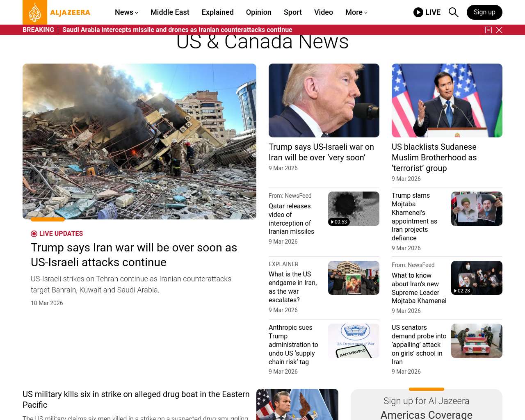Viewport: 525px width, 420px height.
Task: Expand the More dropdown menu
Action: click(x=356, y=12)
